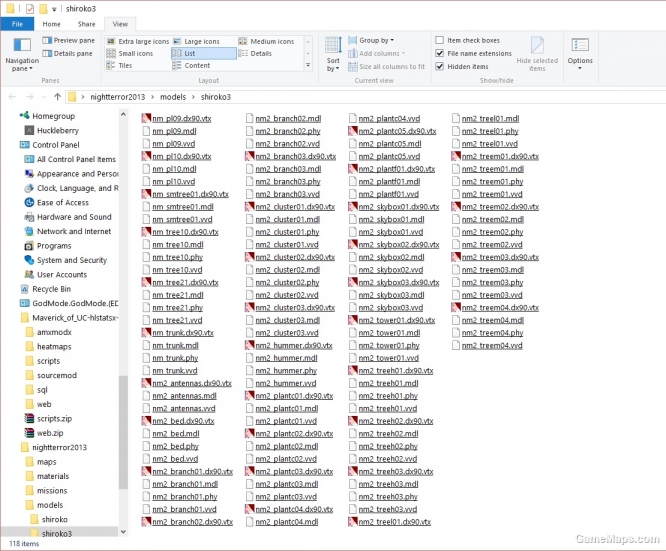Screen dimensions: 666x551
Task: Choose the Tiles layout
Action: pyautogui.click(x=119, y=65)
